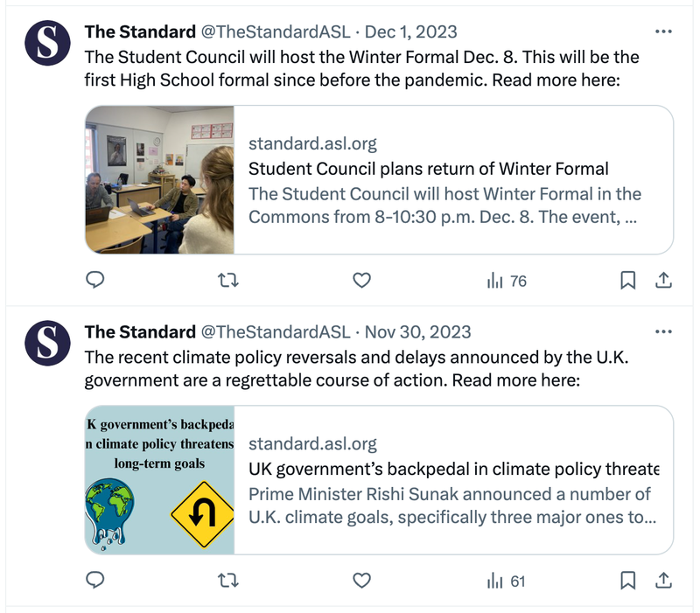Repost the UK climate policy tweet
Viewport: 700px width, 613px height.
click(228, 581)
